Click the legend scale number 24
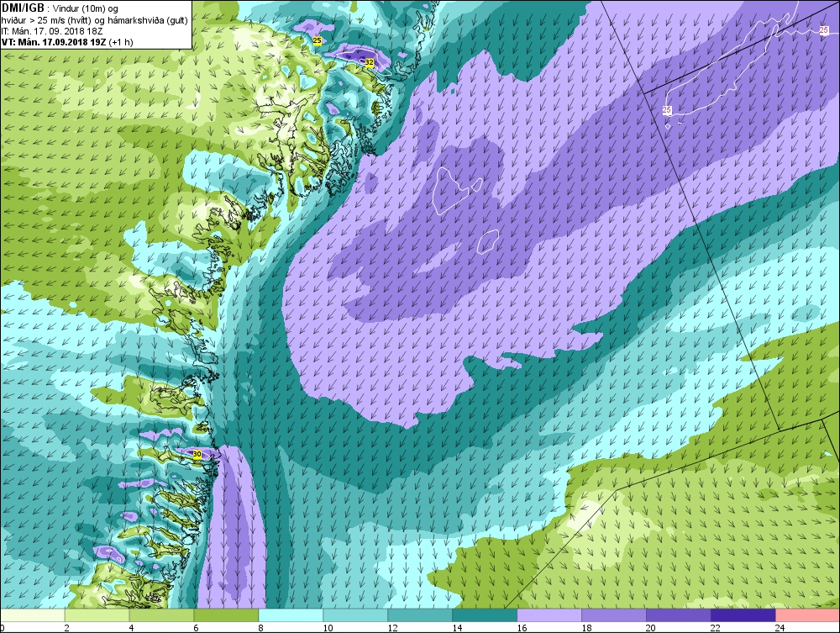 (780, 628)
